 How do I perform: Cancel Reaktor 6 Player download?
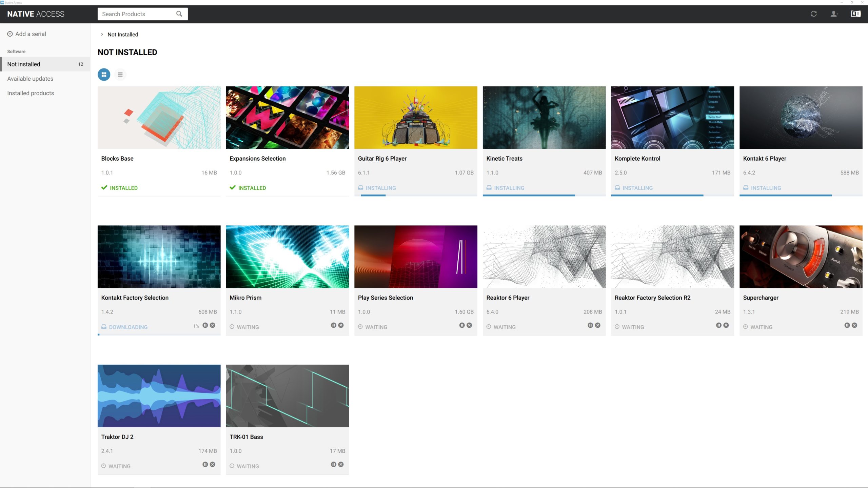598,325
